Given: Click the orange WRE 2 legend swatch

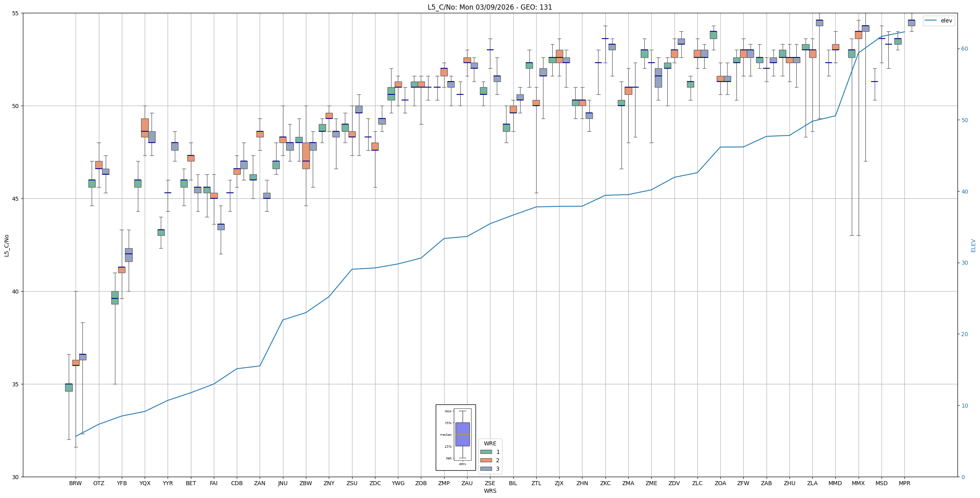Looking at the screenshot, I should coord(486,460).
